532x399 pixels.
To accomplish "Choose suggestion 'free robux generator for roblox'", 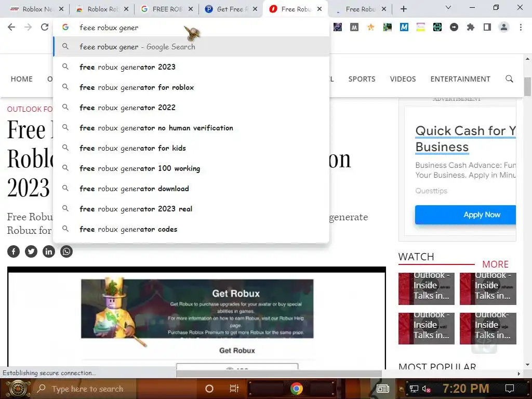I will [x=191, y=87].
